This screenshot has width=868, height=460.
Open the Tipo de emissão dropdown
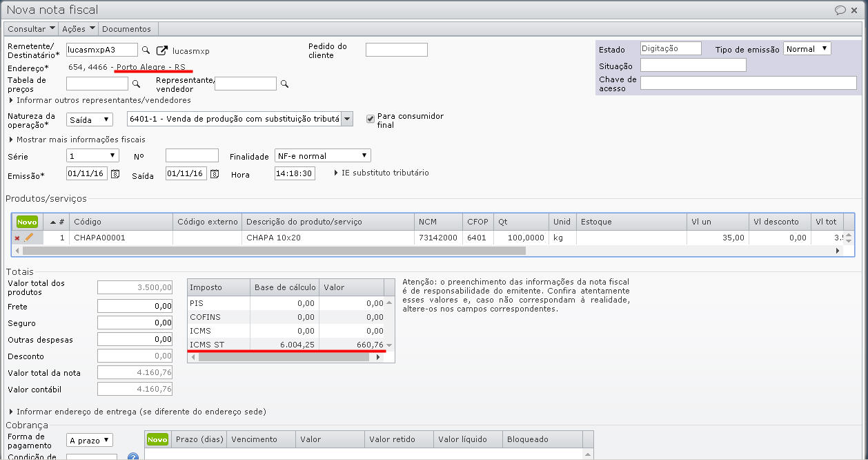(807, 49)
